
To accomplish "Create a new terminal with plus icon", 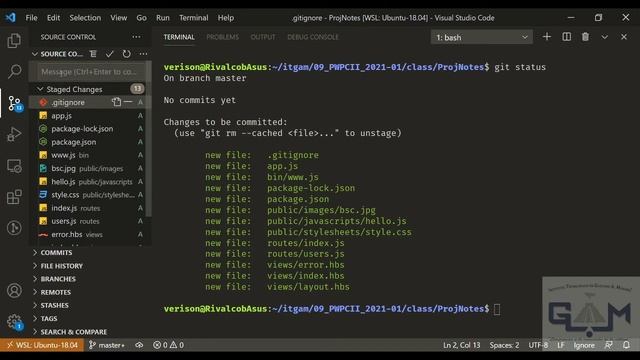I will pos(547,37).
